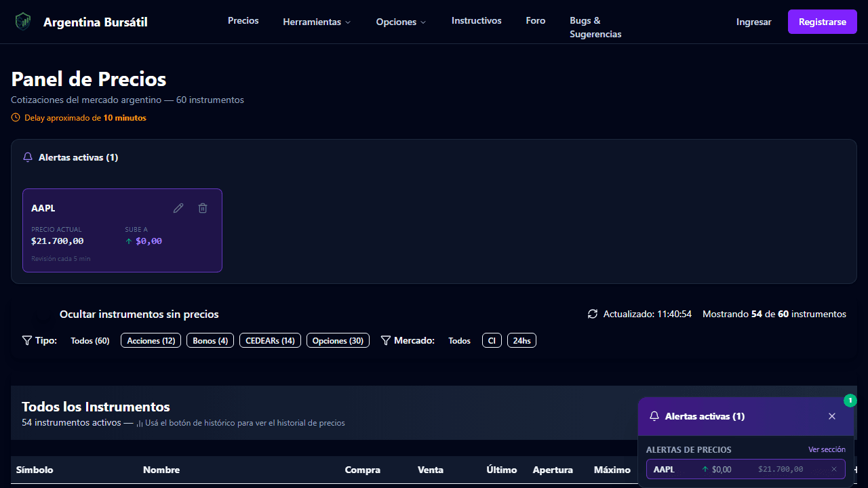The height and width of the screenshot is (488, 868).
Task: Filter by Bonos (4)
Action: pyautogui.click(x=210, y=340)
